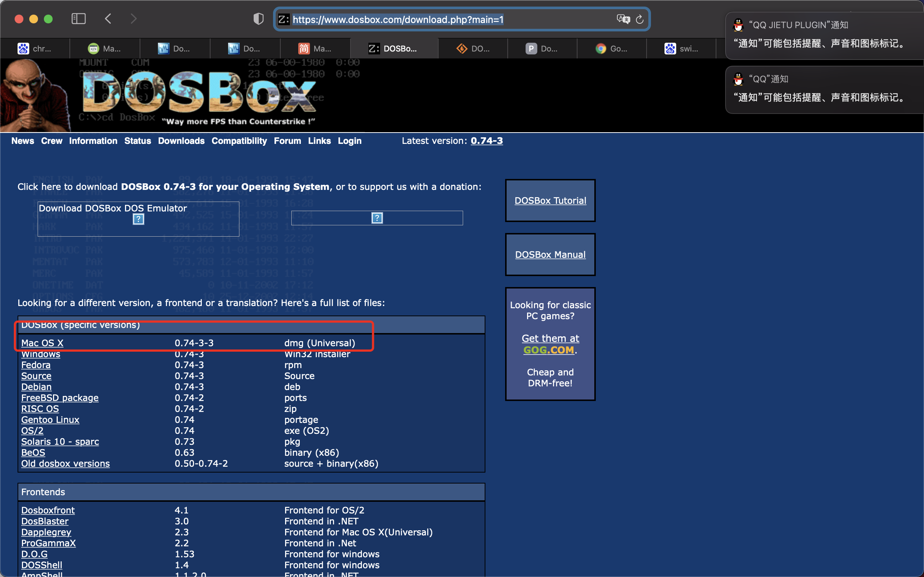The width and height of the screenshot is (924, 577).
Task: Open the DOSBox Tutorial
Action: [x=550, y=200]
